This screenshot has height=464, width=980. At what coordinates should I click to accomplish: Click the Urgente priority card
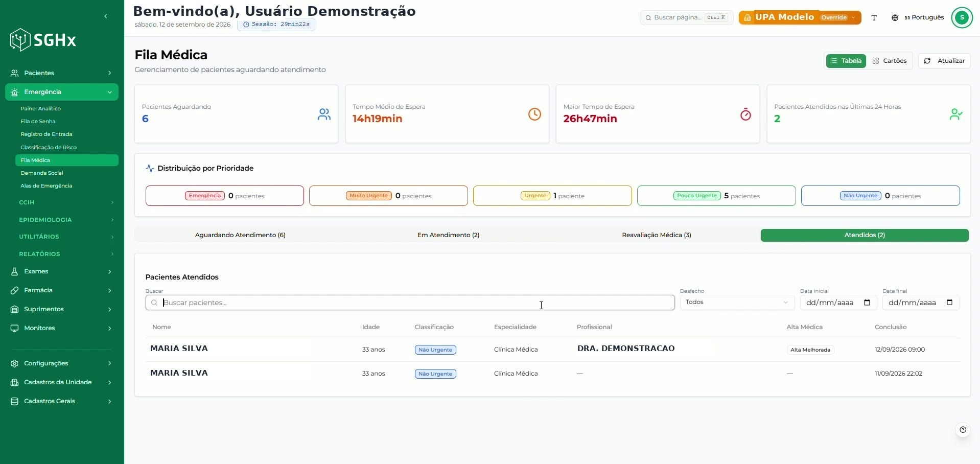click(552, 196)
